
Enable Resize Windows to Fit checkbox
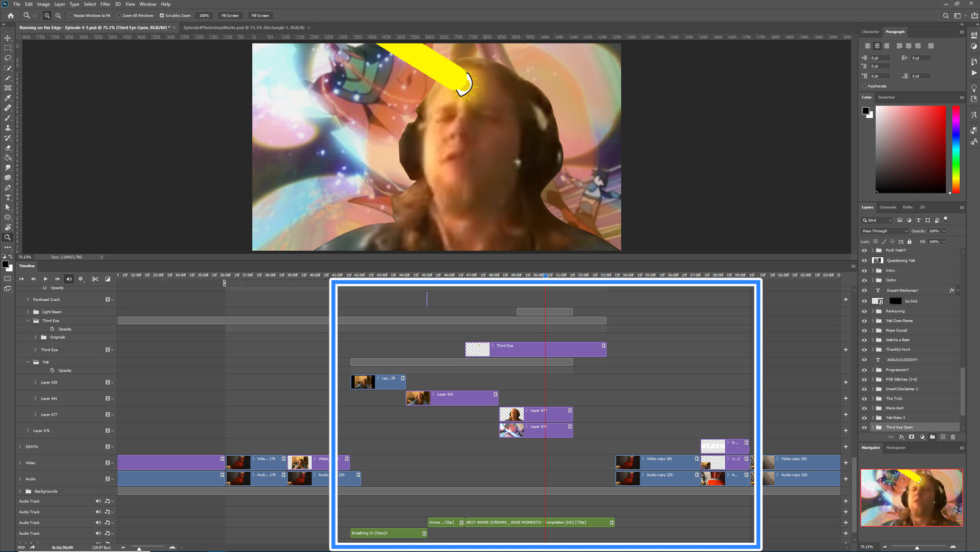pyautogui.click(x=70, y=15)
